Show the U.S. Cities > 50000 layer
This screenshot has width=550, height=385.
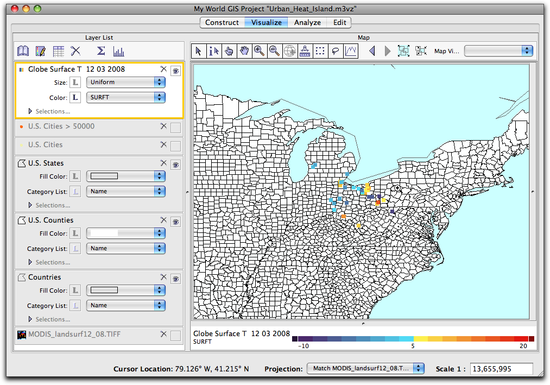point(175,127)
